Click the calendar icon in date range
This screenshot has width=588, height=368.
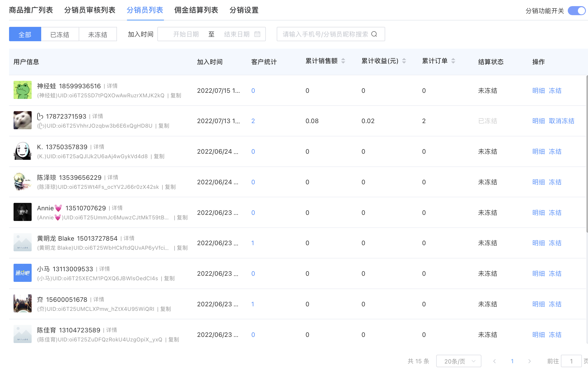click(257, 34)
